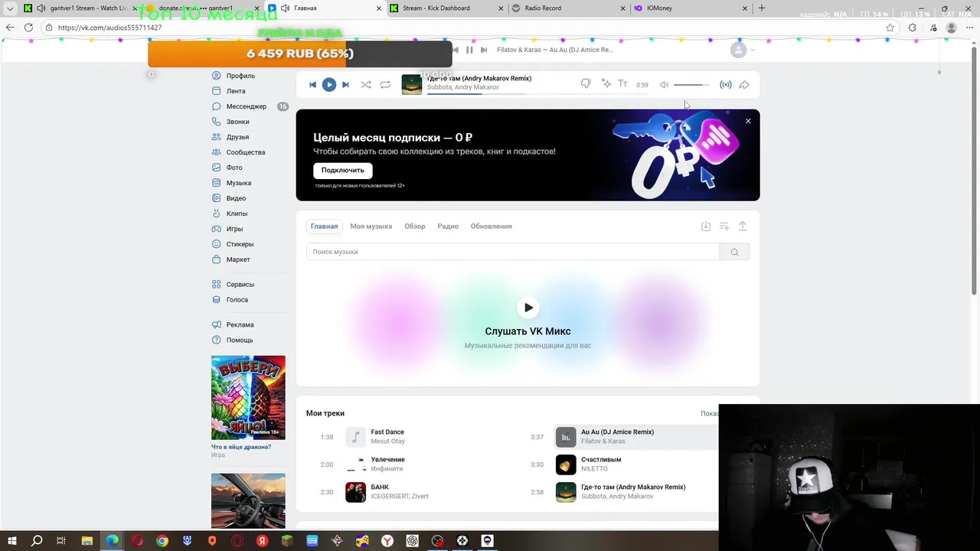Open Профиль in sidebar
Viewport: 980px width, 551px height.
click(x=240, y=76)
